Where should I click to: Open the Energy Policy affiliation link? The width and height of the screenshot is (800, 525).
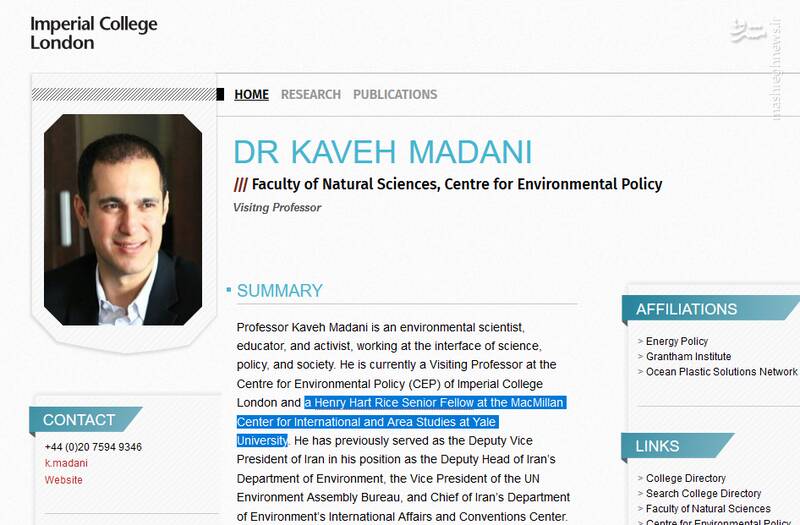click(677, 342)
